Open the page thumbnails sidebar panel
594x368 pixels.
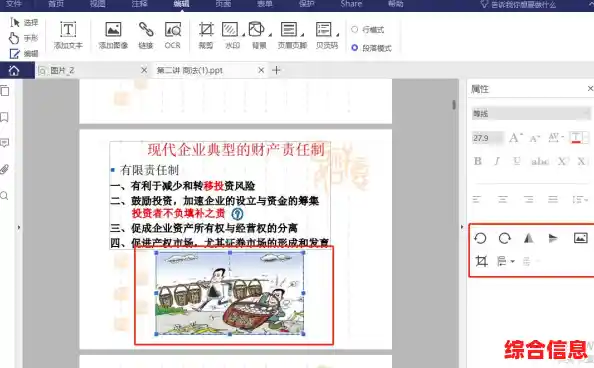point(5,91)
